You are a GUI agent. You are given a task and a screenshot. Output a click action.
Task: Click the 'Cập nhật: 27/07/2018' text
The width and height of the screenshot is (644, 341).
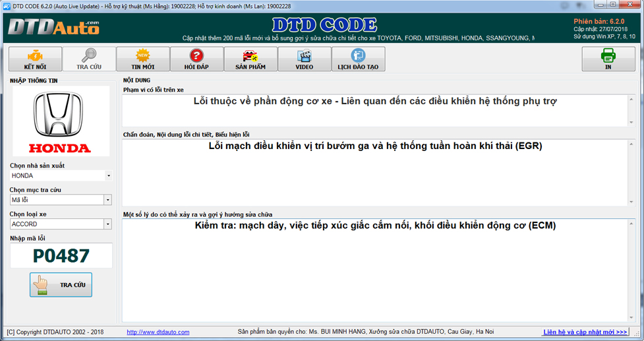coord(600,29)
